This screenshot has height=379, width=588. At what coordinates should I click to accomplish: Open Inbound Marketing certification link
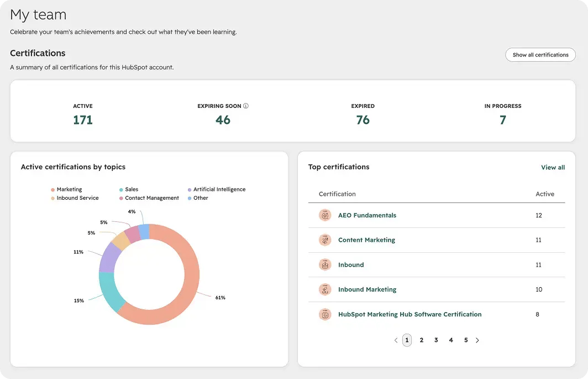[x=367, y=289]
